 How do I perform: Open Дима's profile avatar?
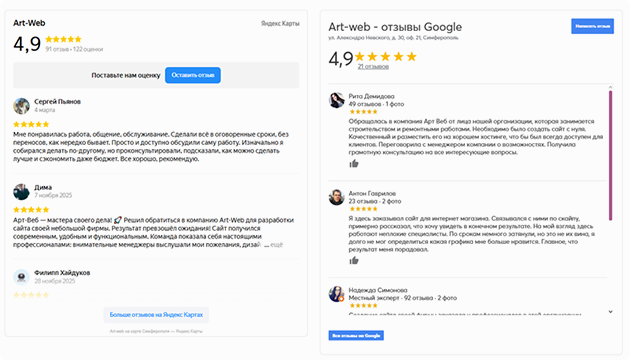coord(21,192)
